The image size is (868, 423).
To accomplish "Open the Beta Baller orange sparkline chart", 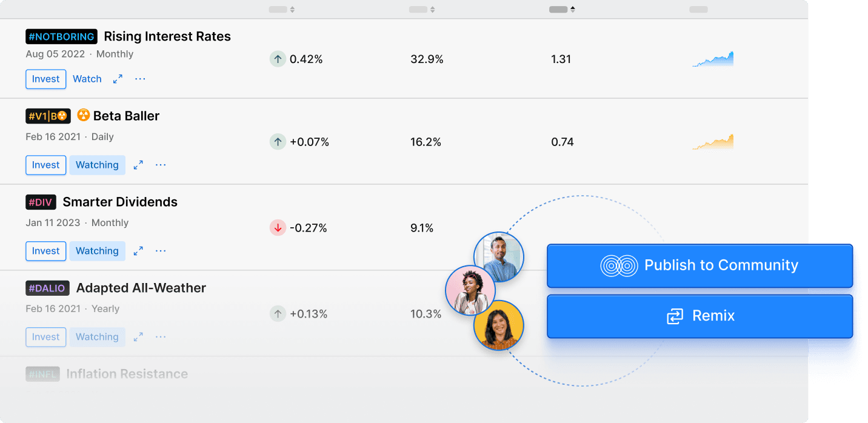I will (713, 142).
